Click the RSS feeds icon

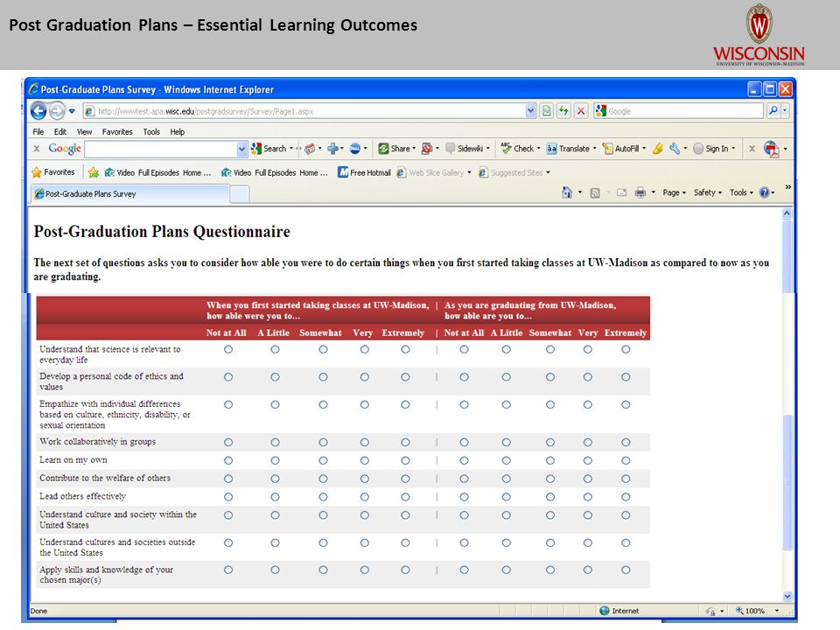(x=595, y=192)
